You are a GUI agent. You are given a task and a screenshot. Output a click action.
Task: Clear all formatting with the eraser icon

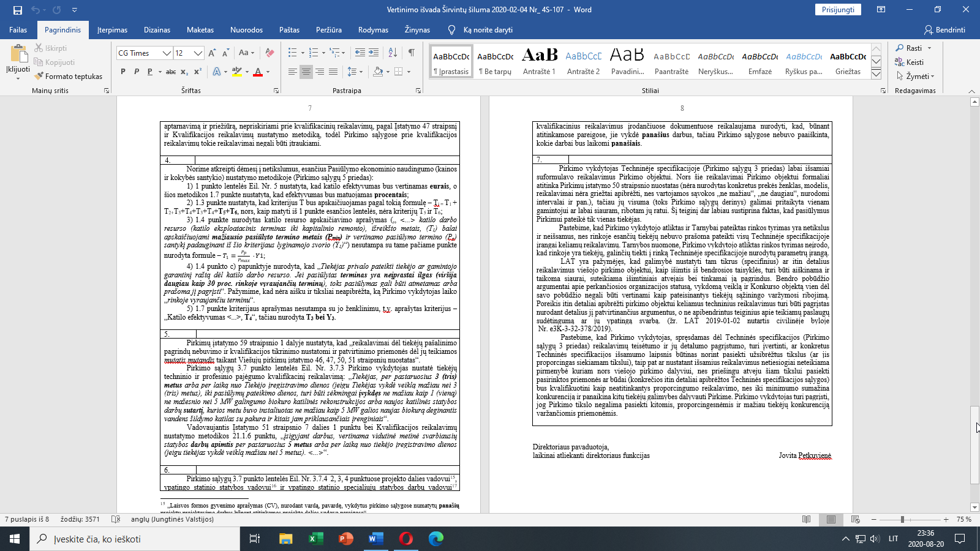point(269,53)
